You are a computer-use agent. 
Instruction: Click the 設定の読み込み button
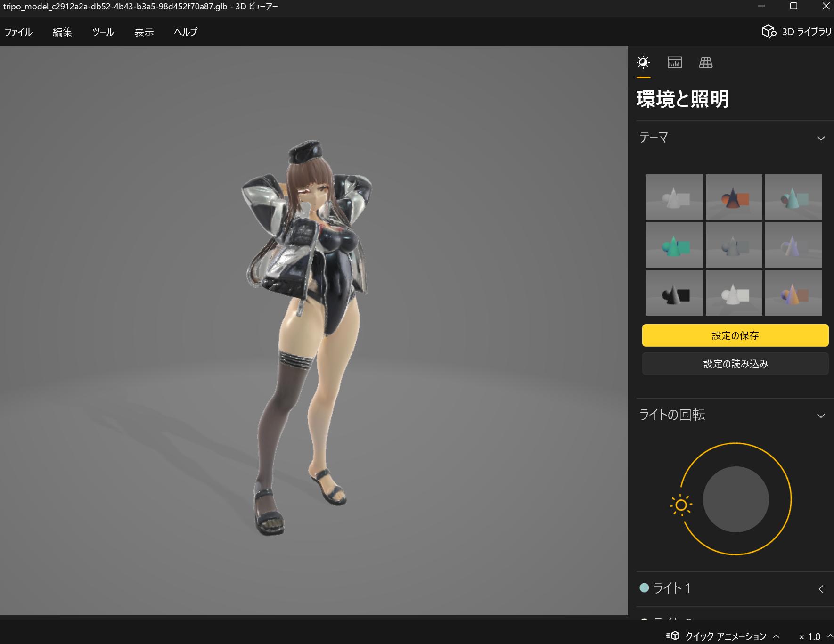click(735, 364)
